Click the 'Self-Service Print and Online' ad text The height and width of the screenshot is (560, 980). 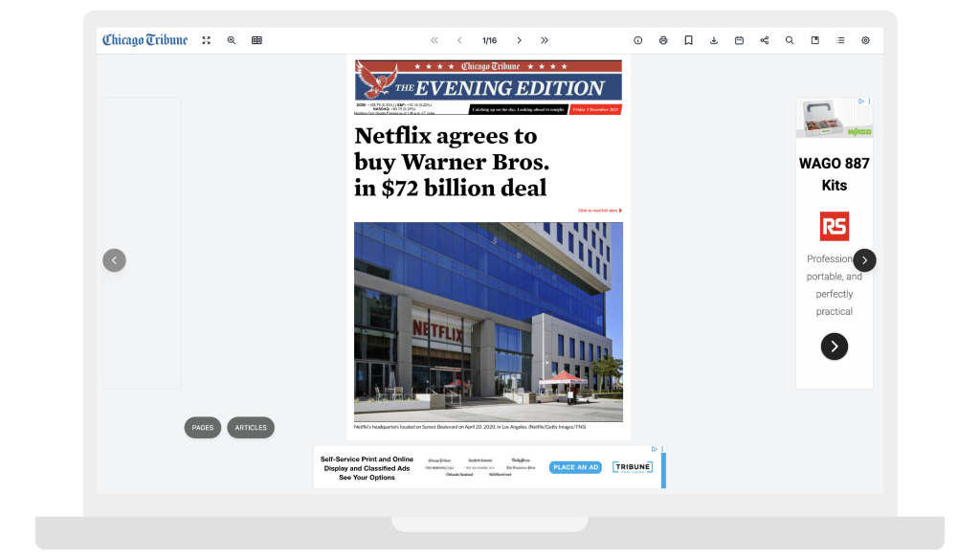[x=367, y=468]
